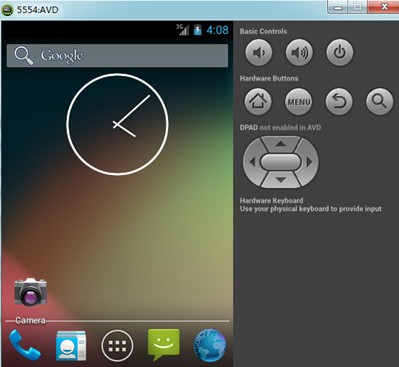The width and height of the screenshot is (399, 367).
Task: Click the Camera label under the icon
Action: pyautogui.click(x=30, y=320)
